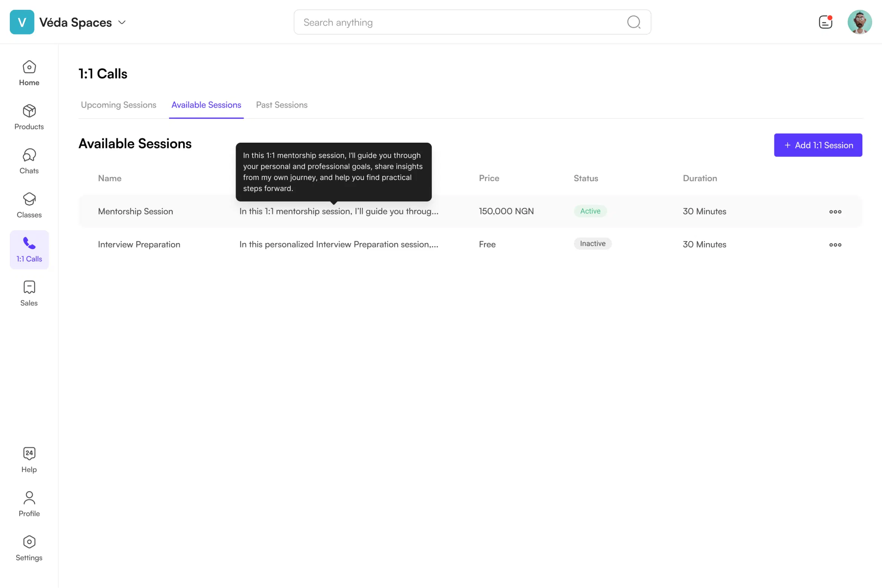Switch to the Past Sessions tab

coord(282,105)
